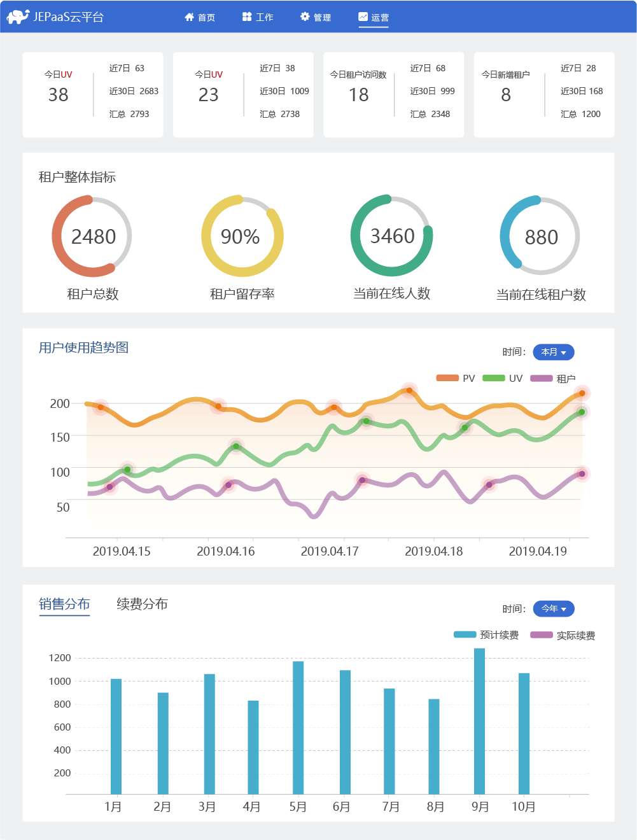Click the 5月 bar in the sales chart

298,728
